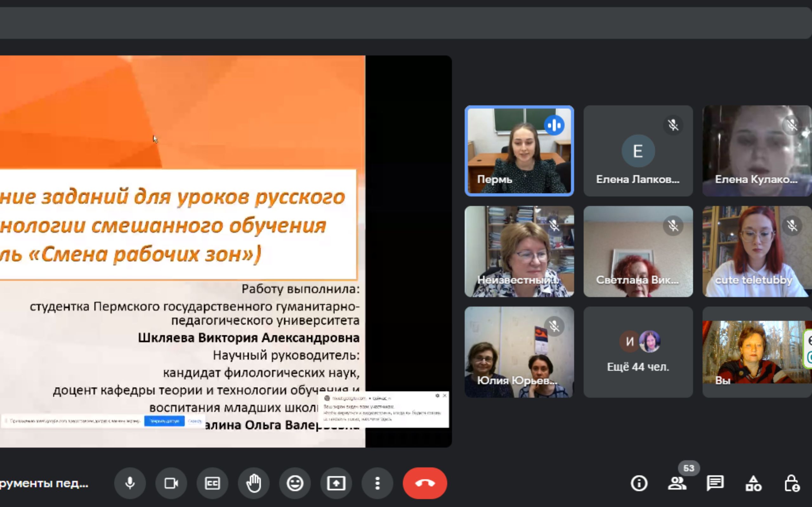Show the participants list (53)
Image resolution: width=812 pixels, height=507 pixels.
click(x=677, y=483)
